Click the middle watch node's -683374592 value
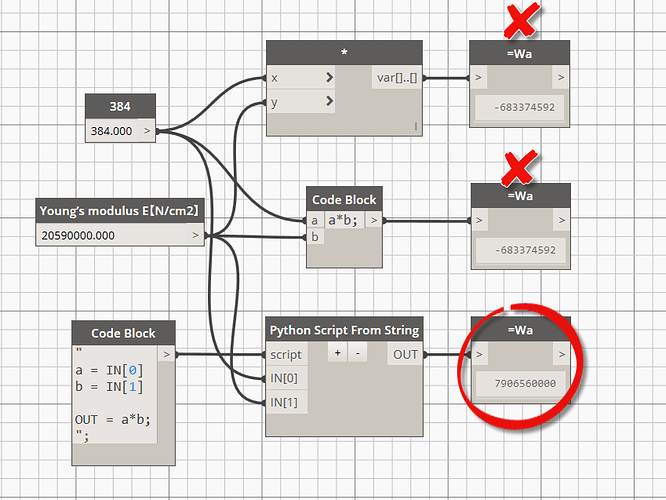 [x=525, y=250]
